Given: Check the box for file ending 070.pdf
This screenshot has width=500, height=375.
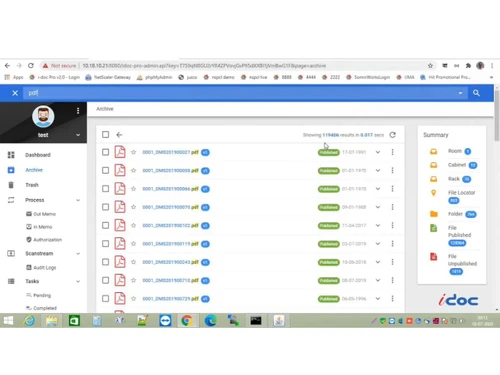Looking at the screenshot, I should coord(105,207).
